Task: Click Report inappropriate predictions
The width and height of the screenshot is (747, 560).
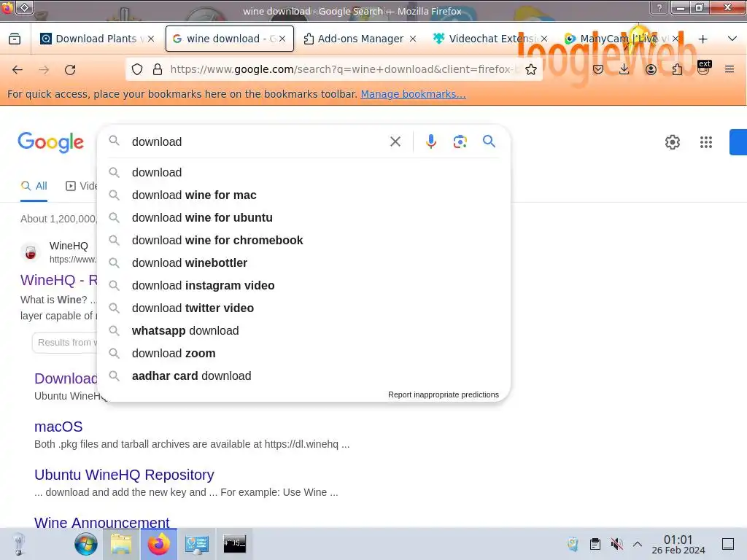Action: [x=443, y=394]
